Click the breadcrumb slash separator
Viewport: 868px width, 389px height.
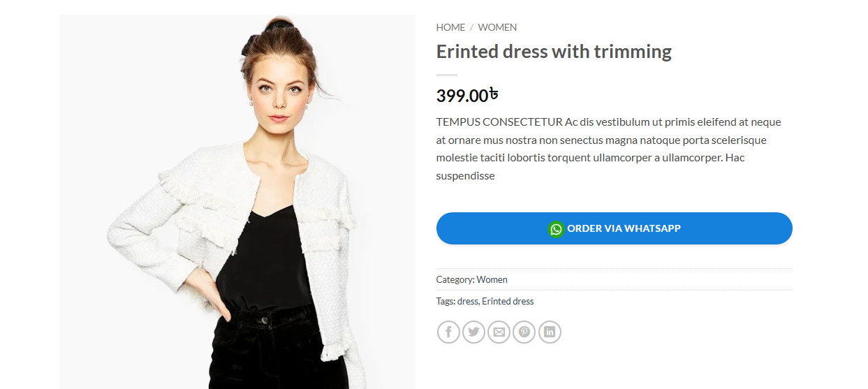[x=471, y=27]
